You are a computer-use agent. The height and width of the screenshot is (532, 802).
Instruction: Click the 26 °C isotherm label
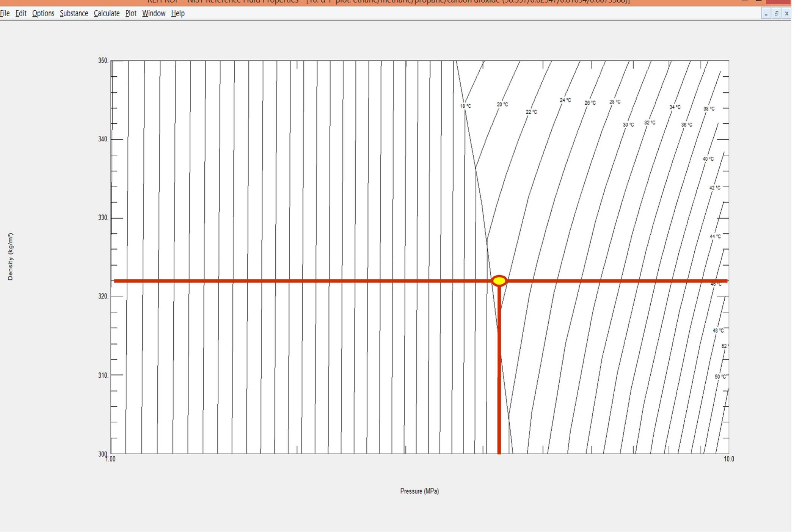pyautogui.click(x=590, y=103)
